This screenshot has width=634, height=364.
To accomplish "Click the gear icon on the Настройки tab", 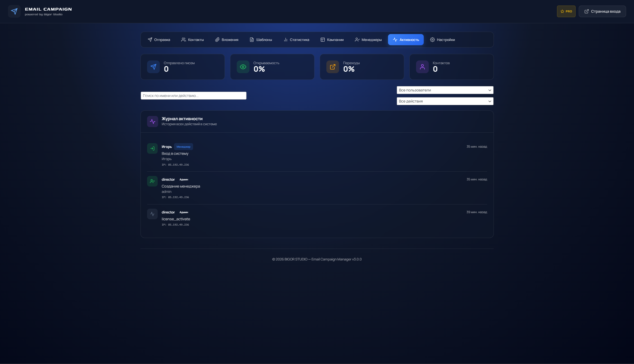I will 432,39.
